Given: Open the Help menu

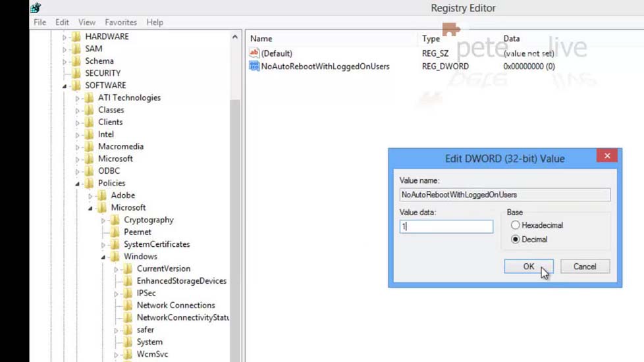Looking at the screenshot, I should 155,22.
